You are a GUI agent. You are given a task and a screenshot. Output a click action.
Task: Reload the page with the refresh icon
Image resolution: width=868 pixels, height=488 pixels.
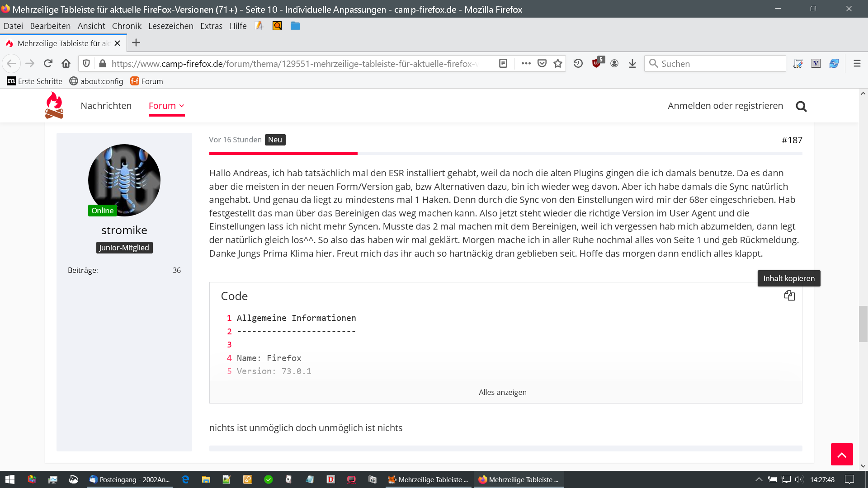tap(48, 64)
